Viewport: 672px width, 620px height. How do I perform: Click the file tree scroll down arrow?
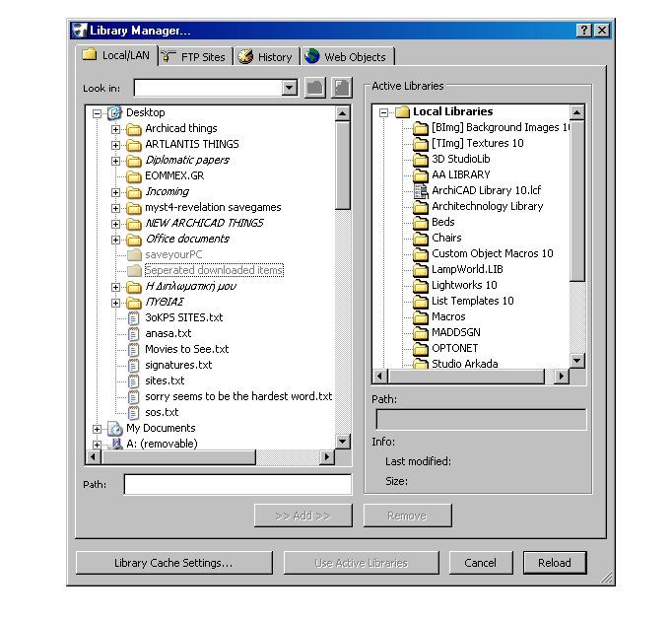(x=343, y=442)
